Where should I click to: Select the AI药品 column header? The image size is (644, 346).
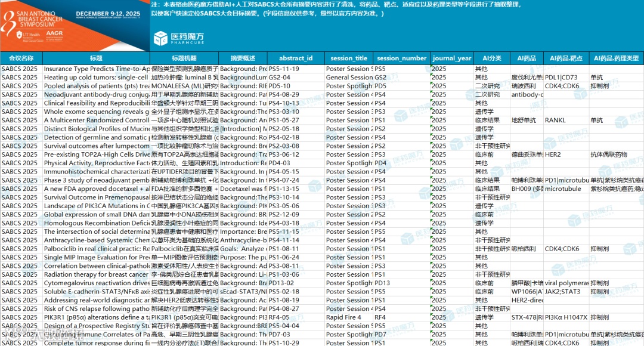click(527, 58)
